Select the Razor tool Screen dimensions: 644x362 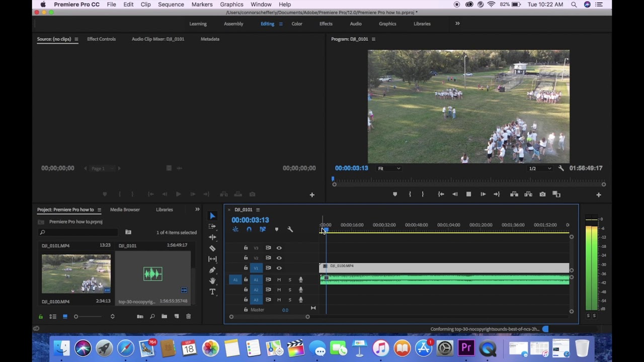pos(212,248)
